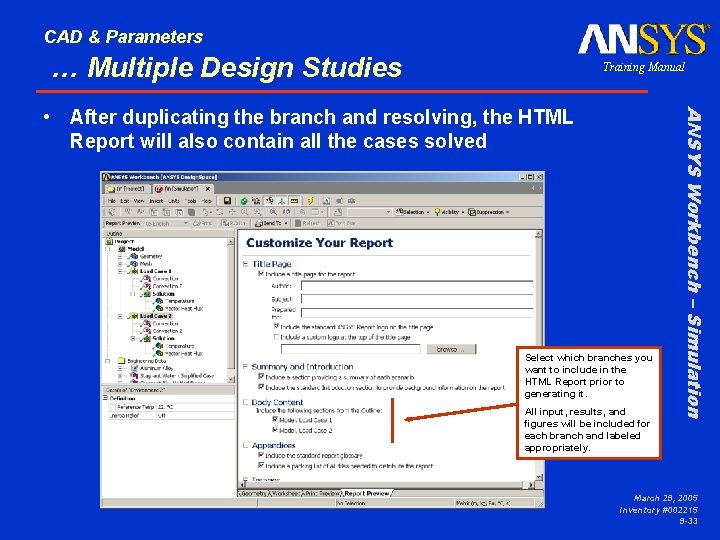The height and width of the screenshot is (540, 720).
Task: Open the Tools menu
Action: (191, 201)
